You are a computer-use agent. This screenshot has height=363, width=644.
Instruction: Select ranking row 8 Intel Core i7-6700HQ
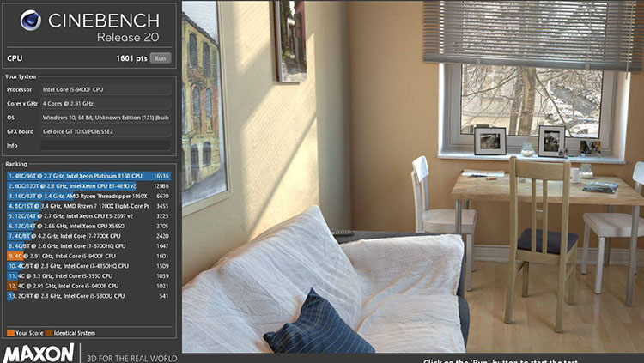(x=88, y=246)
